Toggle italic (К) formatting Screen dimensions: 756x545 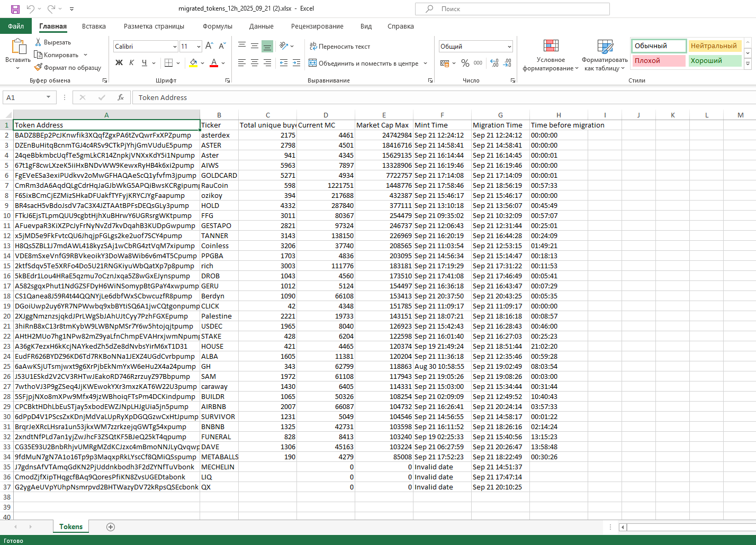point(132,63)
